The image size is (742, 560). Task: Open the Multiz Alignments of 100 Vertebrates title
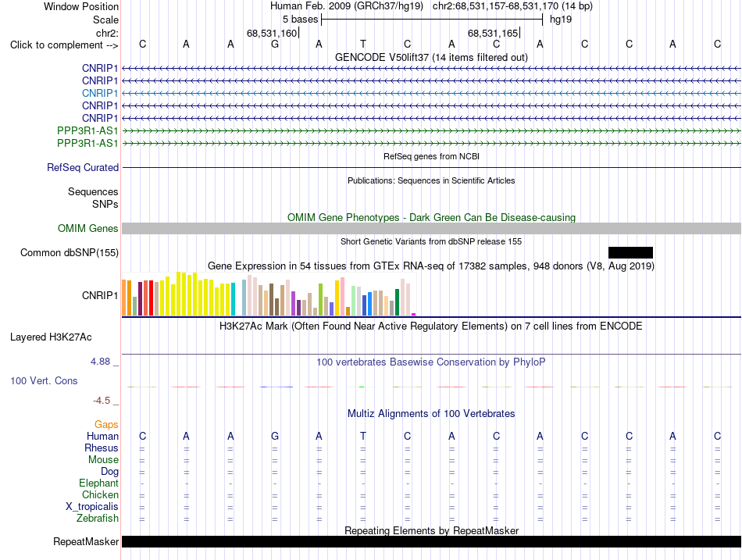pyautogui.click(x=431, y=414)
